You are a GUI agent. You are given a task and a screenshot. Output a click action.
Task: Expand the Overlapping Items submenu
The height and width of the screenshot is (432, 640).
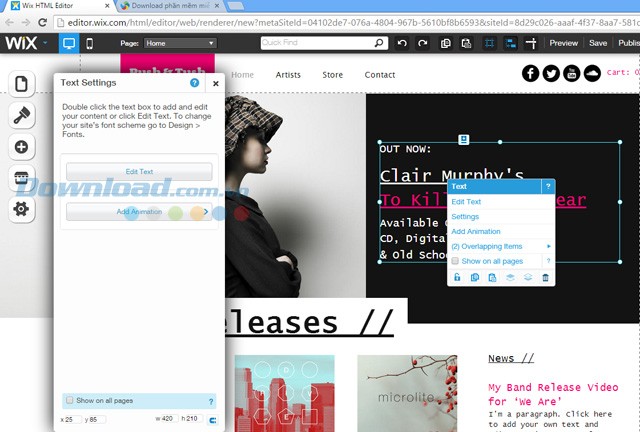pos(500,246)
